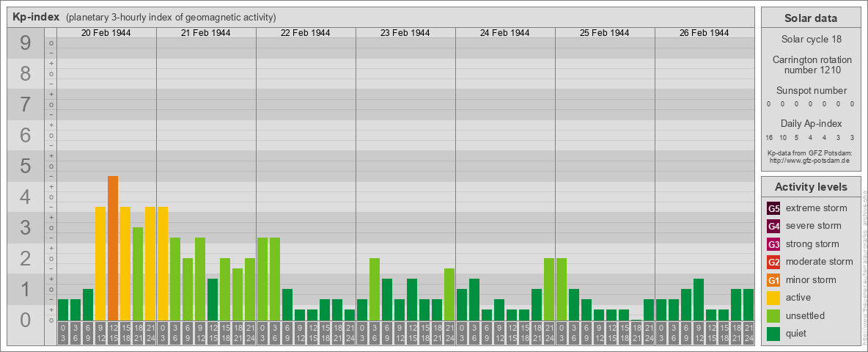
Task: Click the orange minor storm bar on 20 Feb
Action: tap(113, 249)
